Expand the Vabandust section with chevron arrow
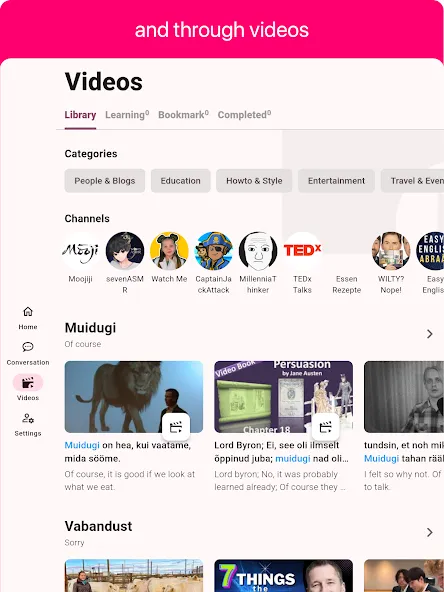The height and width of the screenshot is (592, 444). coord(430,532)
